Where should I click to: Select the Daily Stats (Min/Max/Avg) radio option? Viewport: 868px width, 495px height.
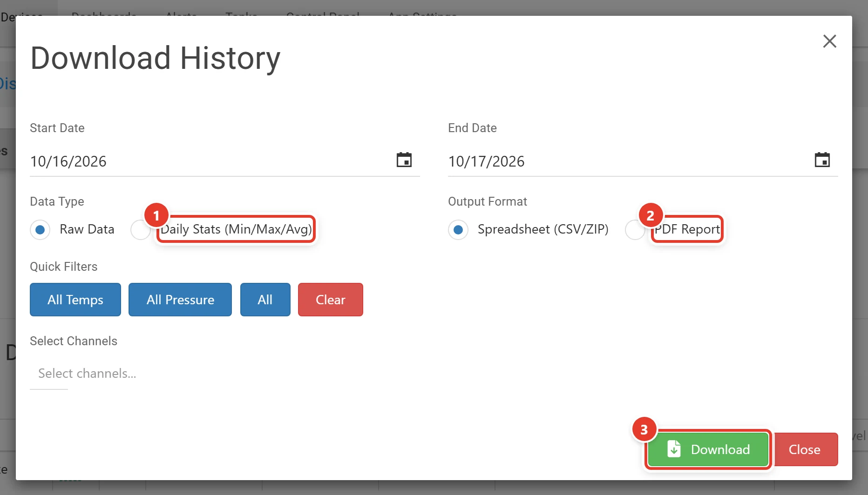click(141, 230)
